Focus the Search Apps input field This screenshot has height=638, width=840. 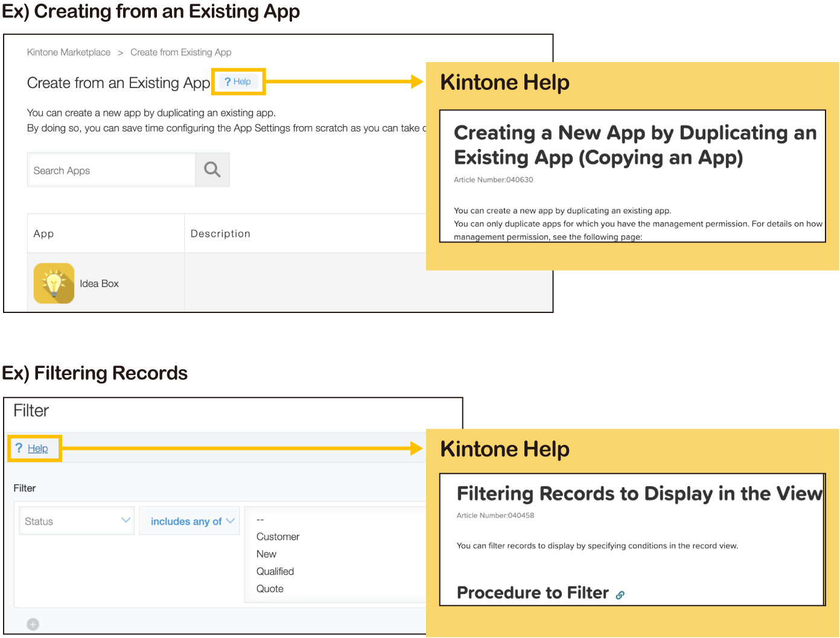pyautogui.click(x=112, y=170)
